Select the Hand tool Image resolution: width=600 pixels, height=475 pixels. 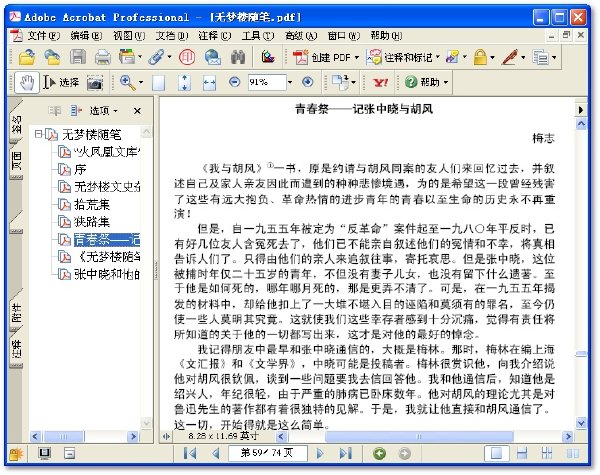click(x=27, y=82)
